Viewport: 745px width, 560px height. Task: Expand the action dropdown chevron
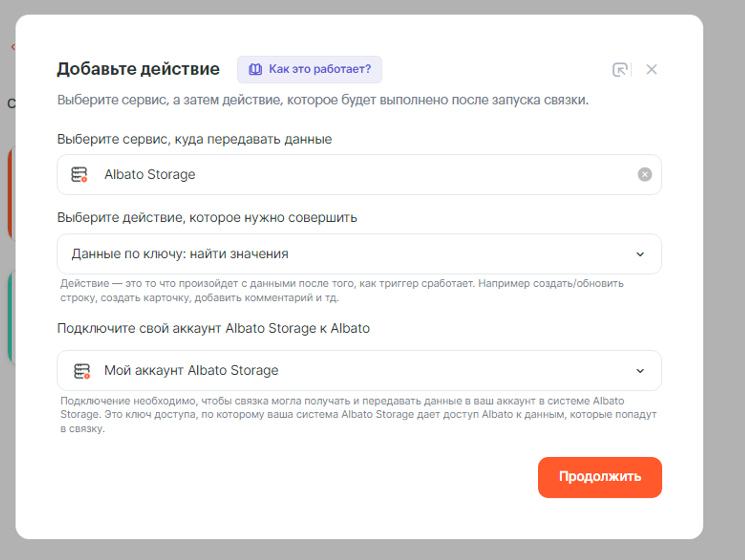(640, 254)
